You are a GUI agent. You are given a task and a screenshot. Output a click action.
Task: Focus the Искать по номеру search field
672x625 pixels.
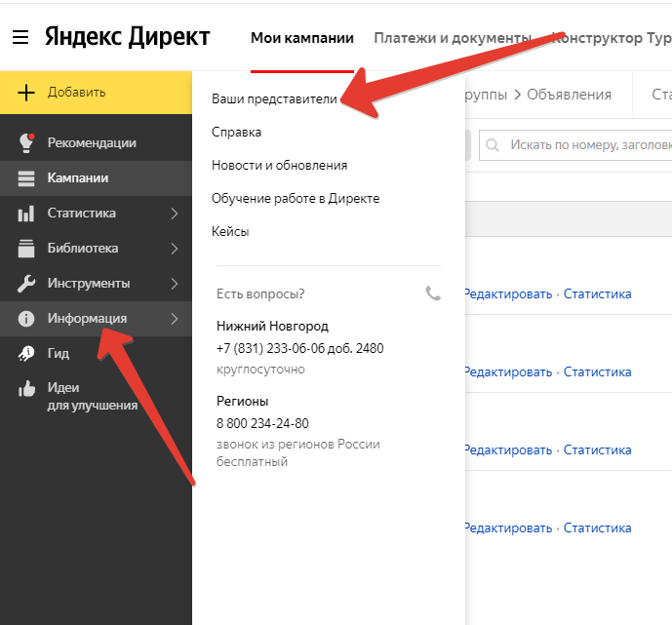[x=575, y=145]
